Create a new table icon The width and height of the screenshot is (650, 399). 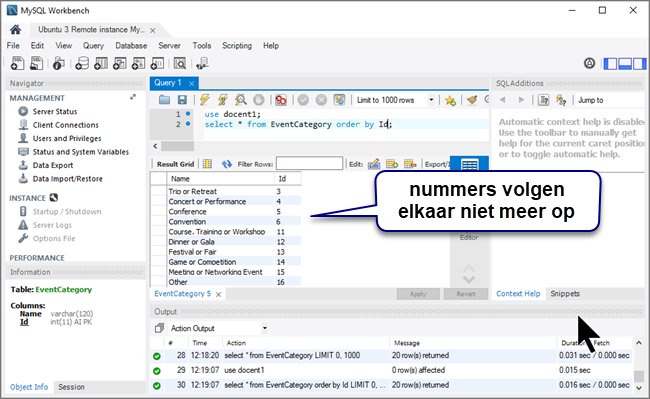pyautogui.click(x=101, y=63)
